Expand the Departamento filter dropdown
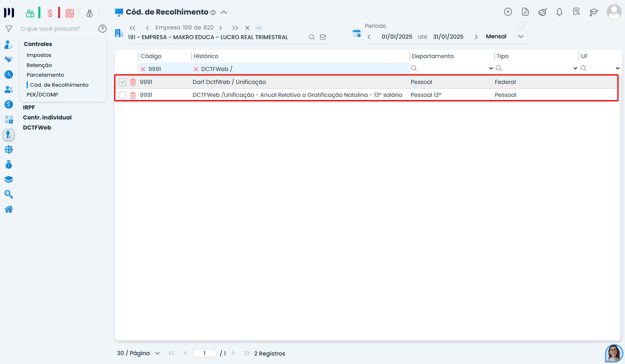The width and height of the screenshot is (625, 364). point(491,68)
